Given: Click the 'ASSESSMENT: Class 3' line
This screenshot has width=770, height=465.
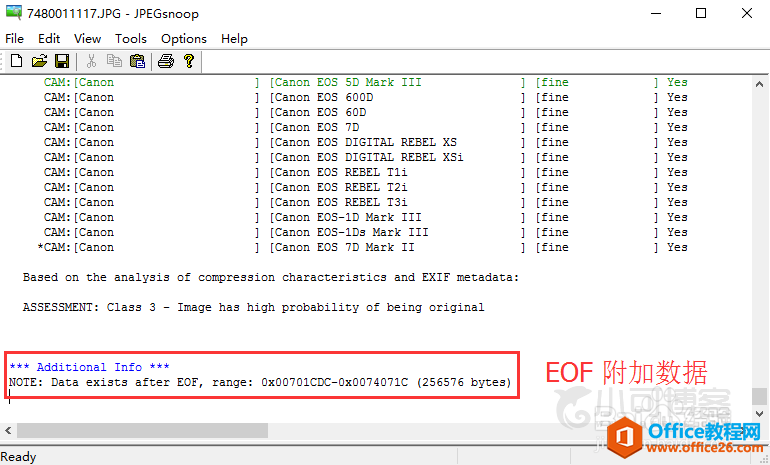Looking at the screenshot, I should pos(253,307).
